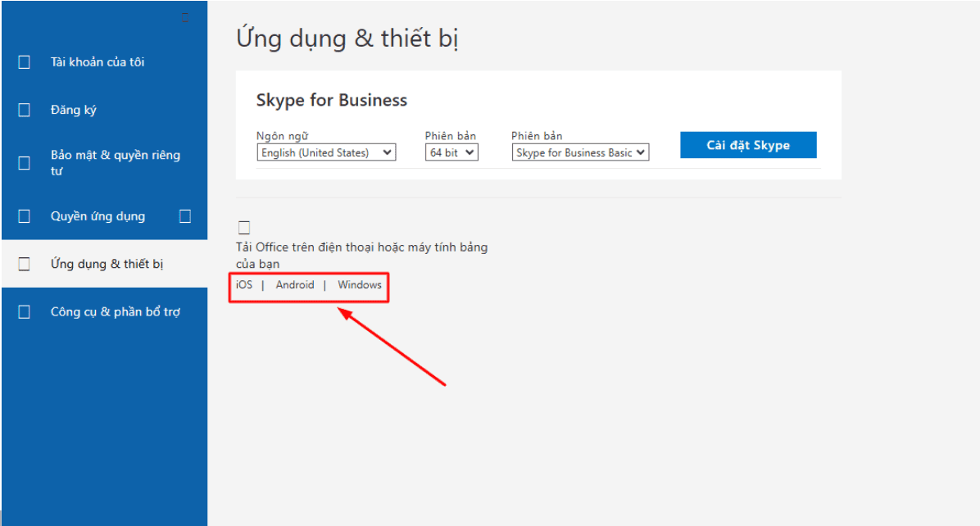Select Quyền ứng dụng menu item

(x=98, y=216)
